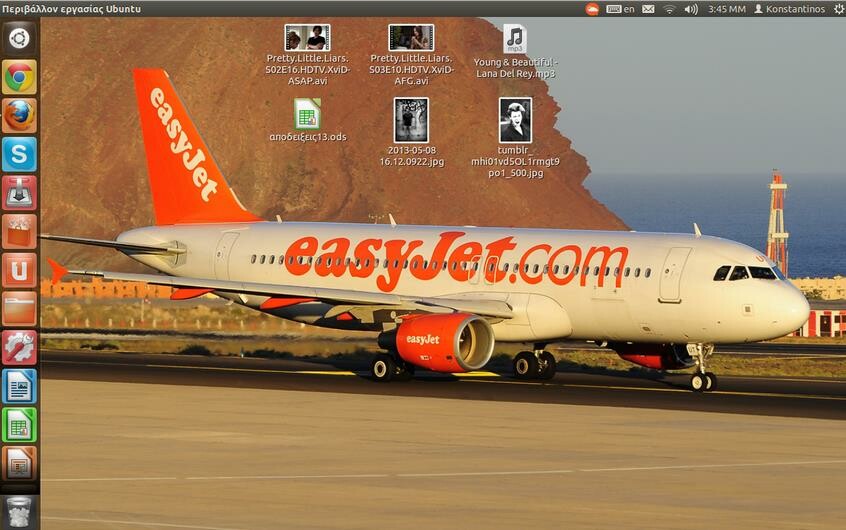Select Pretty.Little.Liars.S03E10 AFG.avi file
Viewport: 846px width, 530px height.
pos(411,55)
